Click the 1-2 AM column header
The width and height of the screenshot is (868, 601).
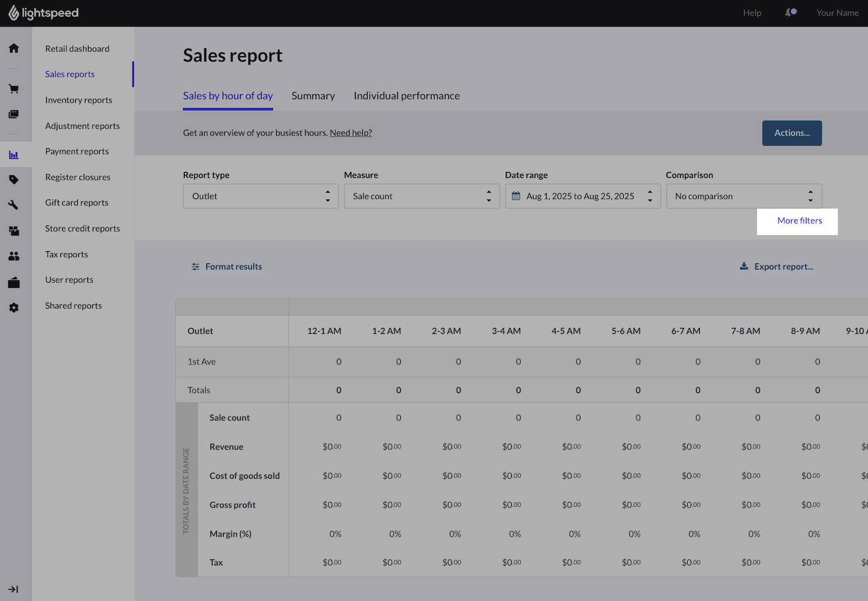pyautogui.click(x=386, y=331)
